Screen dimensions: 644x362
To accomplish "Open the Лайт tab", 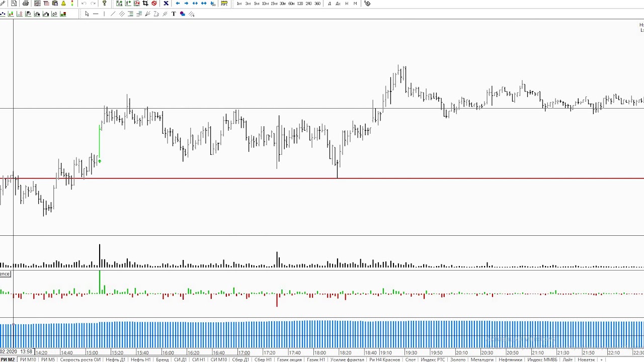I will click(568, 359).
